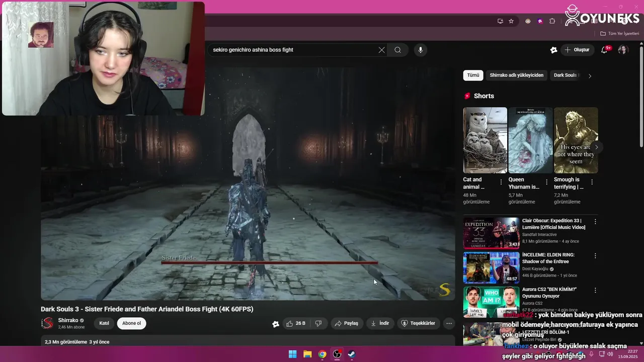Image resolution: width=644 pixels, height=362 pixels.
Task: Open the Windows Start menu
Action: [x=292, y=354]
